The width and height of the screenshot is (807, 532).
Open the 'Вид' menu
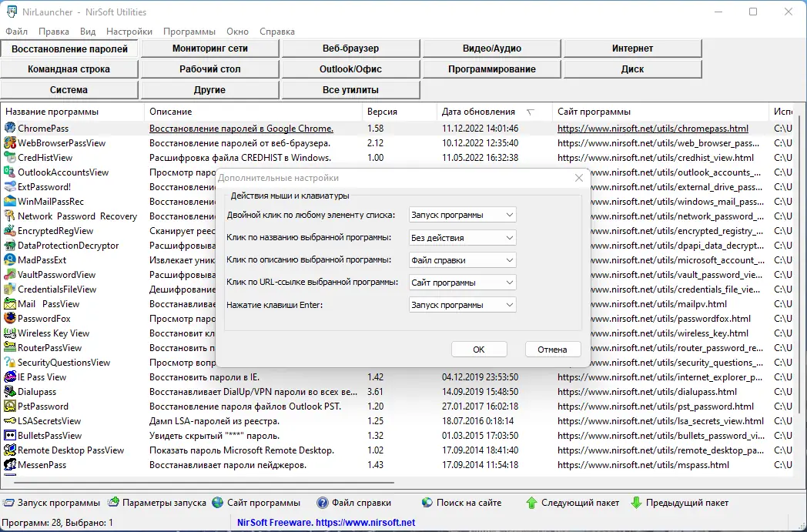click(x=88, y=32)
